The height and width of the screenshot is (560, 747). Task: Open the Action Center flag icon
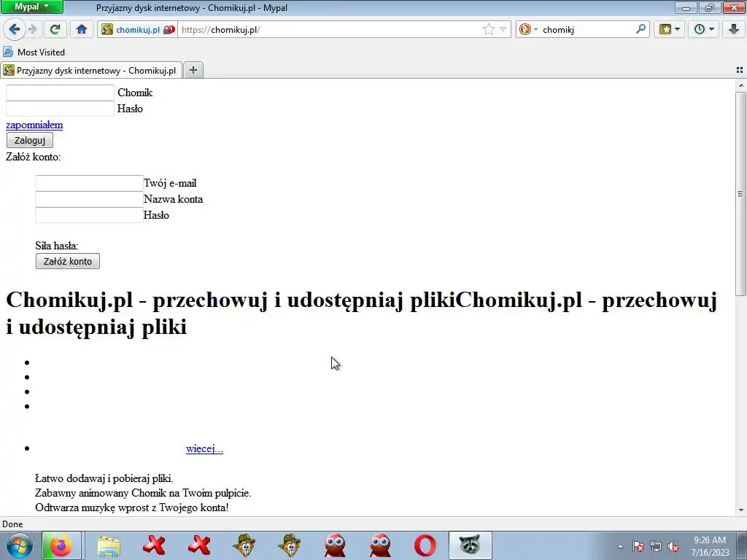coord(638,547)
